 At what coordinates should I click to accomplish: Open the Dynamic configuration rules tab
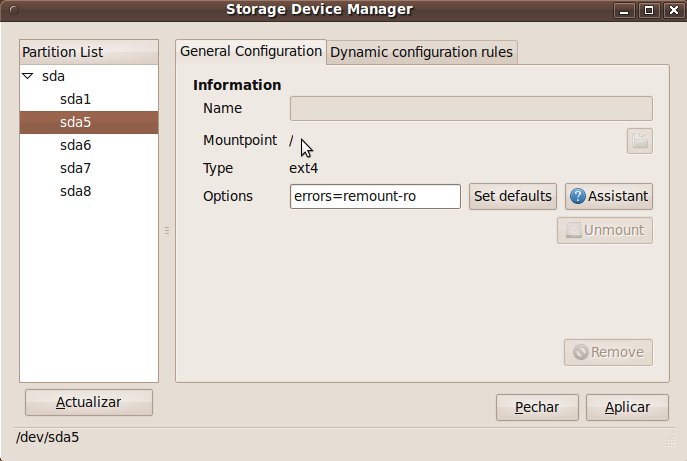point(421,52)
